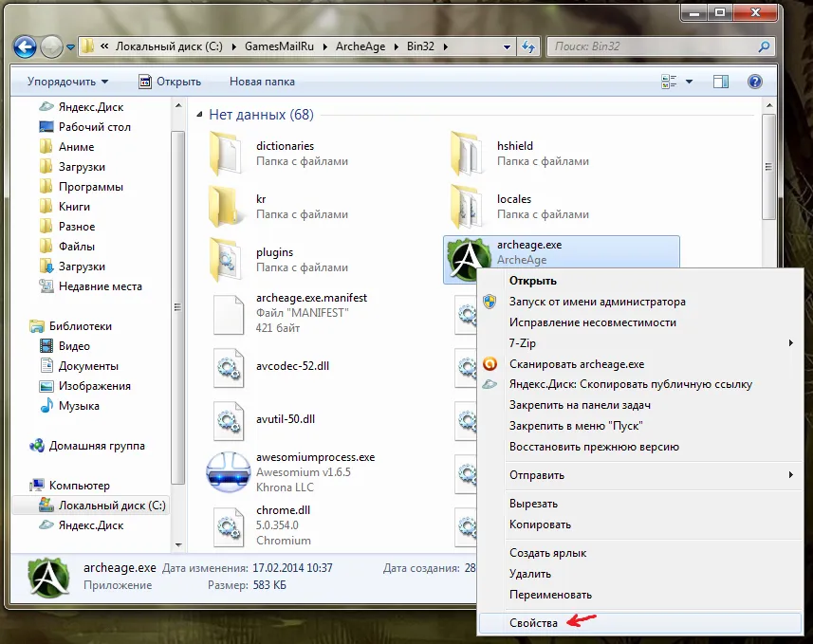813x644 pixels.
Task: Select Запуск от имени администратора
Action: pyautogui.click(x=597, y=302)
